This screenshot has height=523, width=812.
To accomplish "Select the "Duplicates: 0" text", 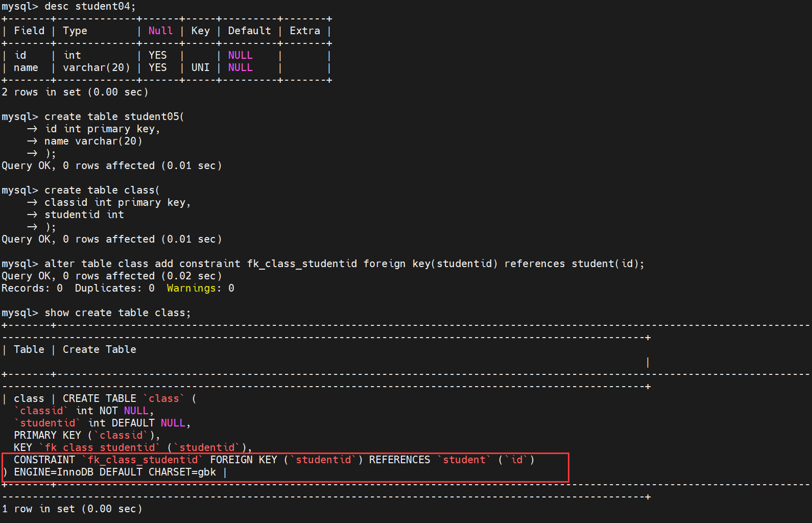I will coord(114,288).
